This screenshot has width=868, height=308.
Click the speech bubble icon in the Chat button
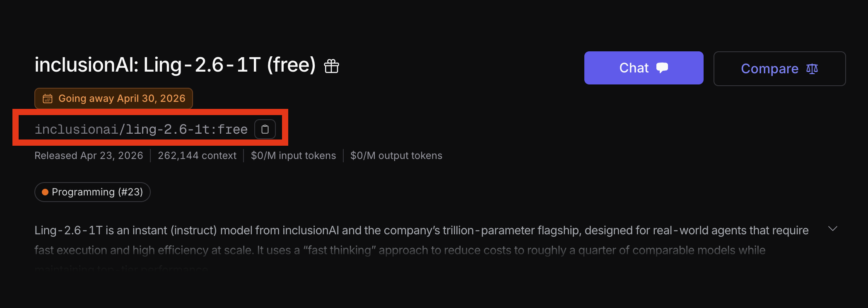[x=662, y=67]
